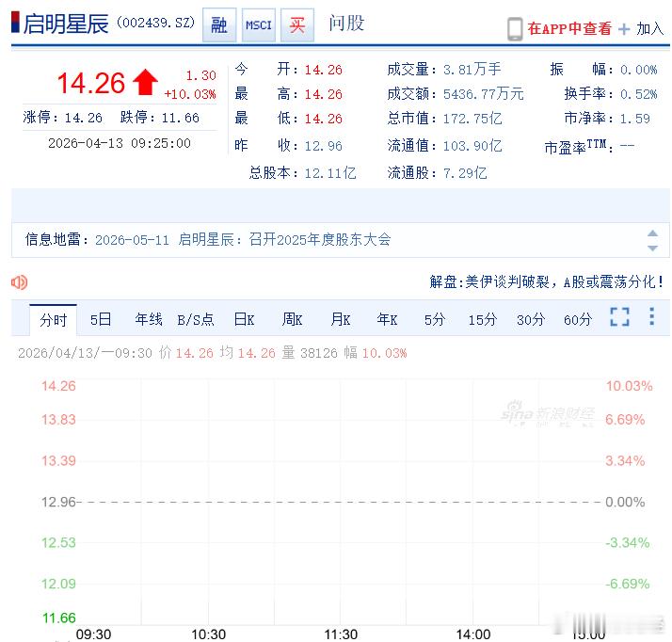Click the 换手率 value 0.52%
Viewport: 672px width, 642px height.
tap(638, 94)
